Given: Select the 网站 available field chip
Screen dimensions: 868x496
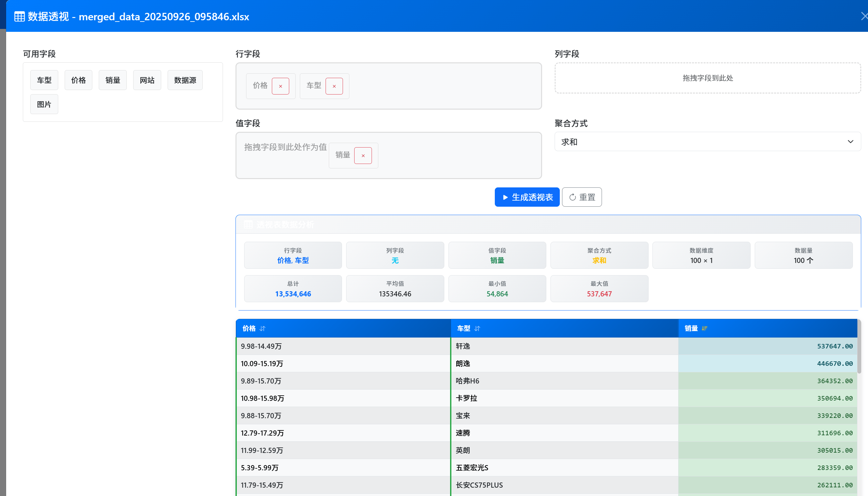Looking at the screenshot, I should click(147, 80).
